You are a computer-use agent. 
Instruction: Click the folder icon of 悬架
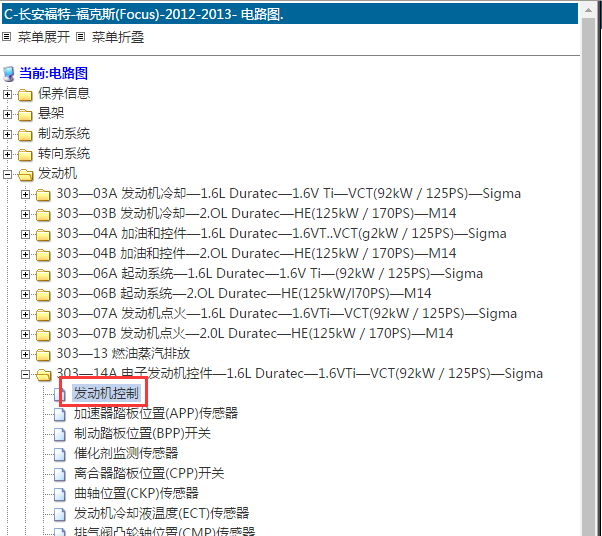[x=25, y=114]
